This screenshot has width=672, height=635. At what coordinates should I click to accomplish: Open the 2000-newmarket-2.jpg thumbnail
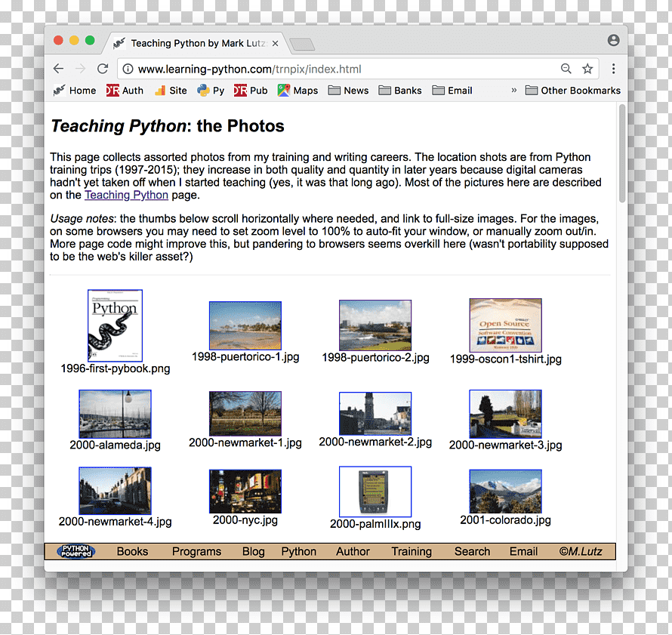375,414
